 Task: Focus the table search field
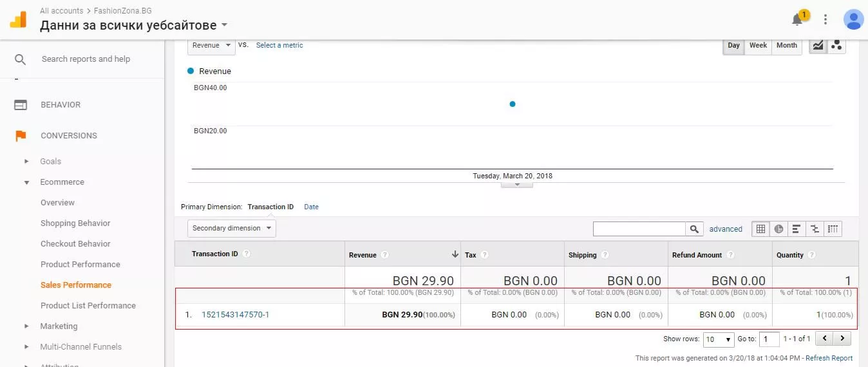coord(639,229)
